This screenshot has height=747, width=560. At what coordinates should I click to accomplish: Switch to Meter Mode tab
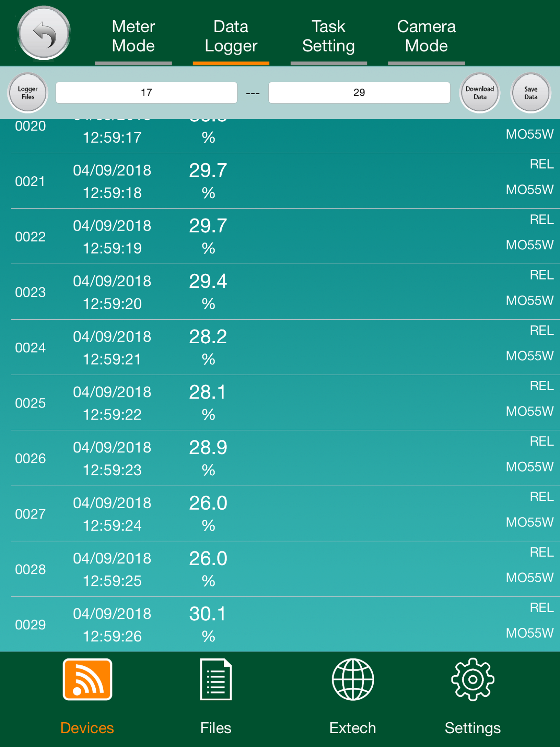(133, 36)
